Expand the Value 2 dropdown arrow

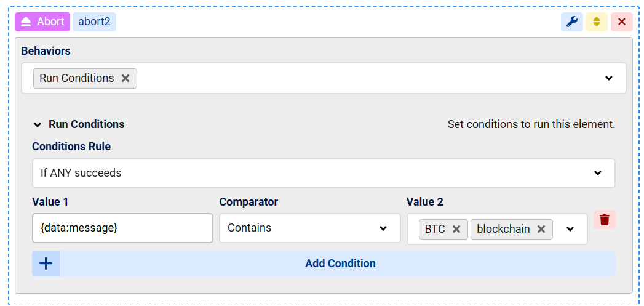[570, 229]
